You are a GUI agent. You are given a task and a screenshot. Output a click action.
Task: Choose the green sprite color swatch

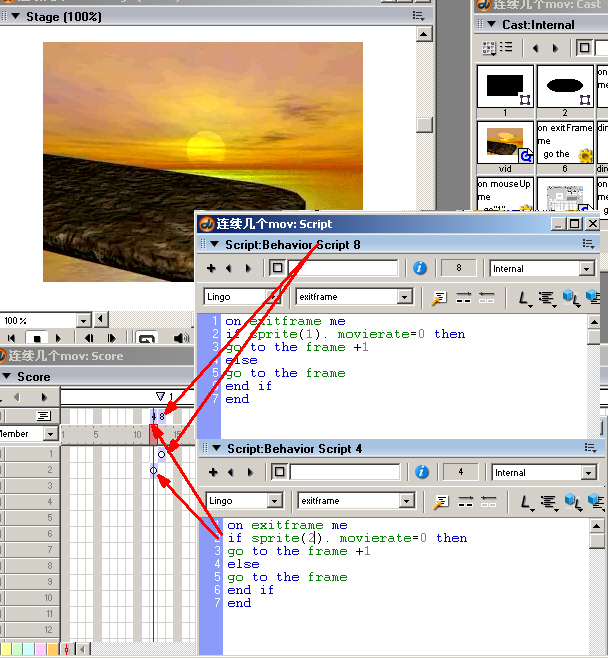coord(17,650)
